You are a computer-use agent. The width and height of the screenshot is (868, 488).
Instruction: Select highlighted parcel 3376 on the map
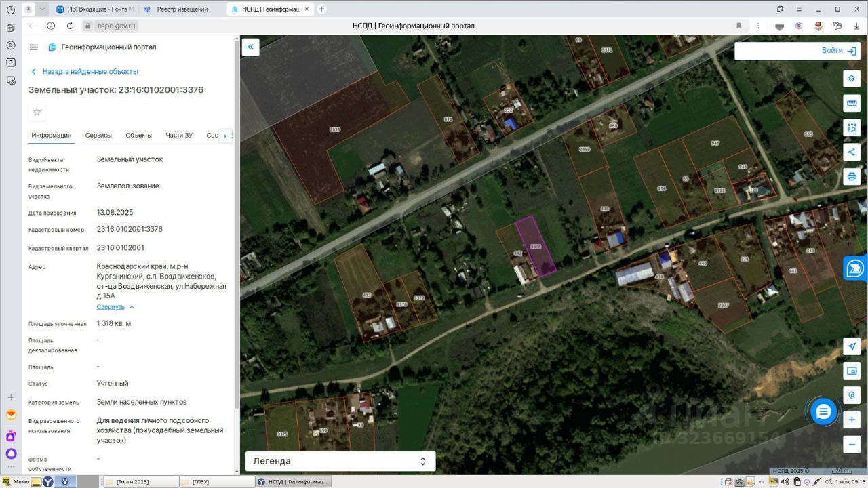coord(536,245)
